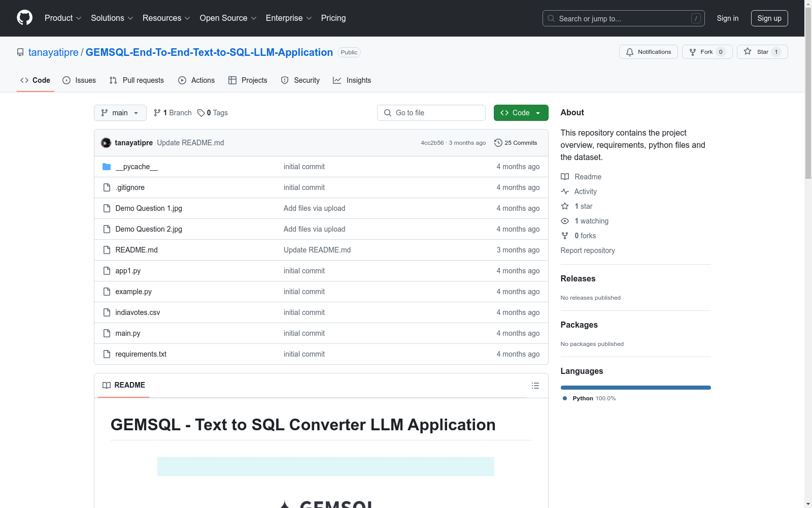Open the main branch selector dropdown

tap(120, 113)
